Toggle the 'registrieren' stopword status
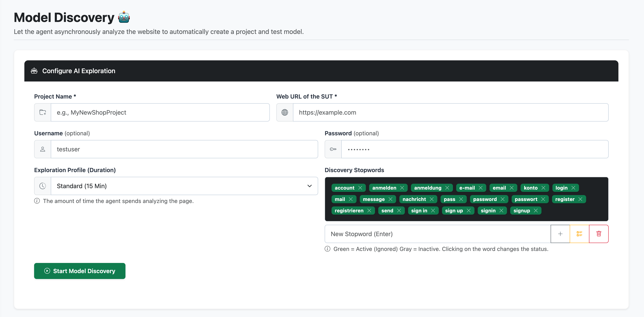This screenshot has width=644, height=317. pos(349,210)
